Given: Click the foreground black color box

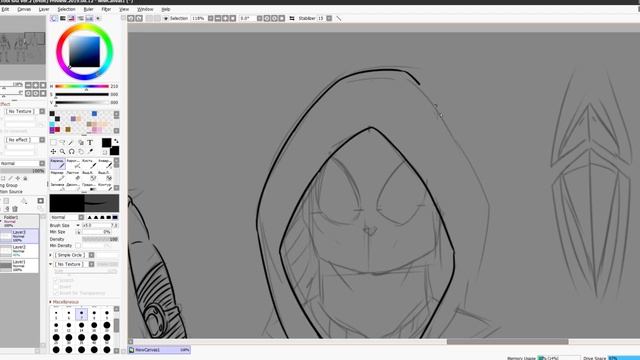Looking at the screenshot, I should coord(106,142).
